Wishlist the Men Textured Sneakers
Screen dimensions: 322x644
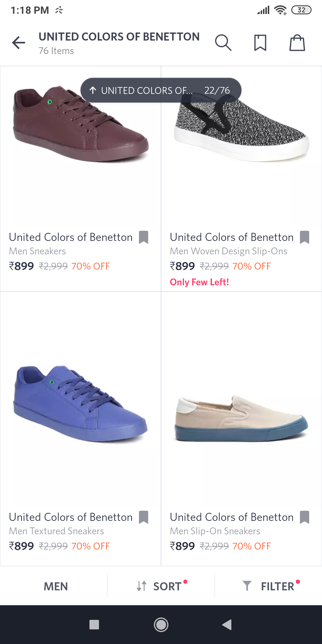[144, 517]
